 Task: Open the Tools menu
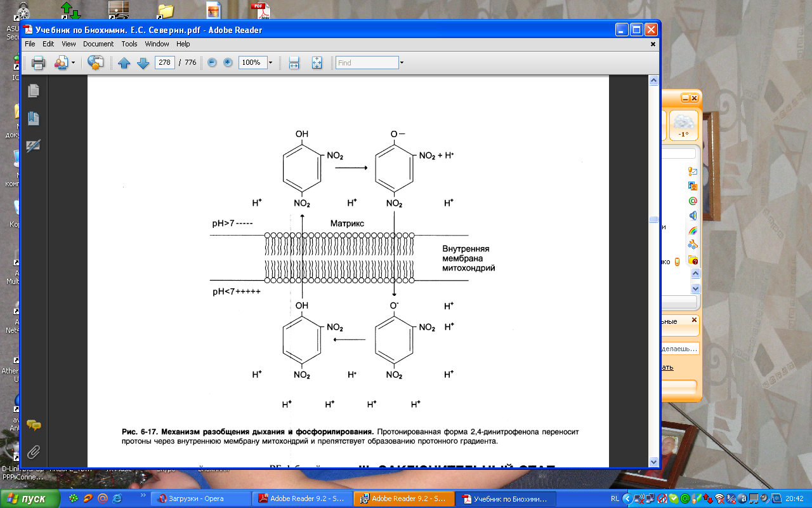(x=129, y=44)
